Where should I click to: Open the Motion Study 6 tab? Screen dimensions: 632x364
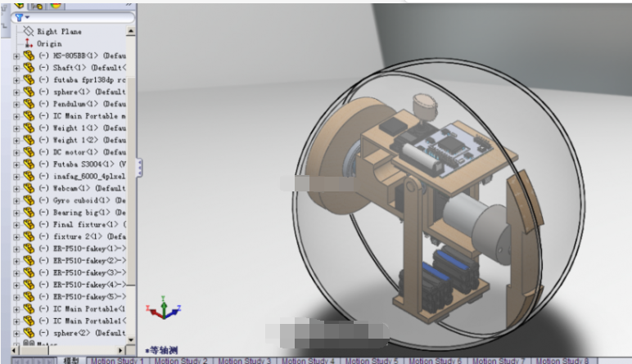tap(435, 361)
